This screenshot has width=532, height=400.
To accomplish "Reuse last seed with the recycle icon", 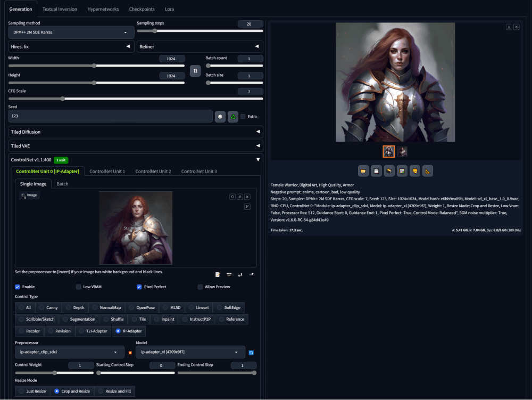I will pyautogui.click(x=232, y=116).
